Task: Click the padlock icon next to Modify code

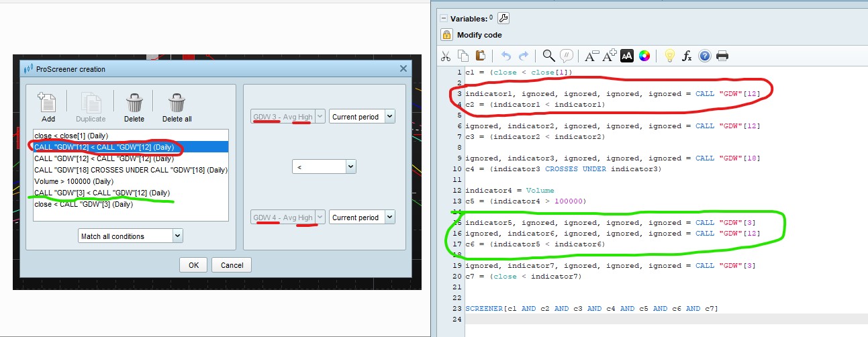Action: tap(446, 35)
